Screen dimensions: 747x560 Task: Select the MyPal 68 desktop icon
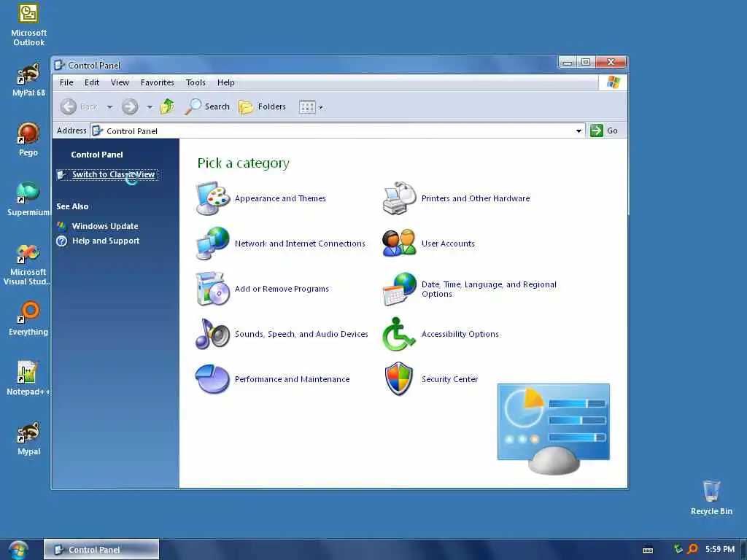28,79
